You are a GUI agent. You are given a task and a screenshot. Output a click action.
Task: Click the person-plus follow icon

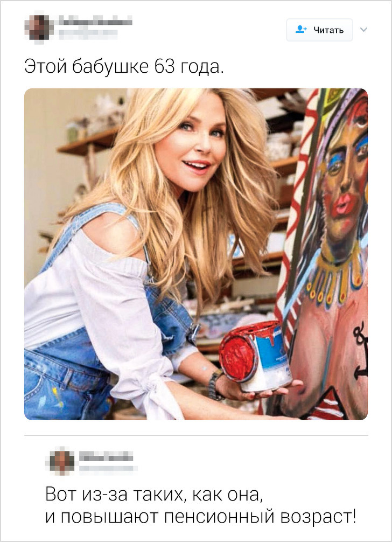301,30
